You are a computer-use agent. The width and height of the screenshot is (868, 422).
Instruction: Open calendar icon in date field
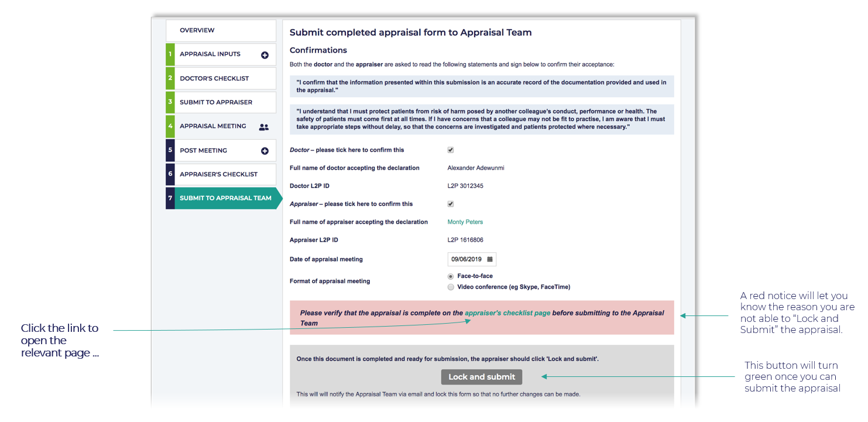(x=490, y=259)
